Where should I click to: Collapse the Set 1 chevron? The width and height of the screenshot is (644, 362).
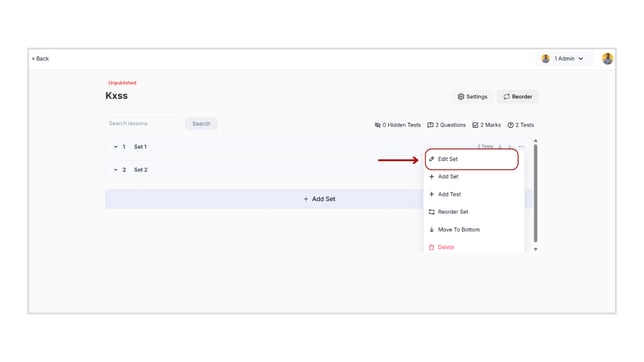(x=115, y=147)
